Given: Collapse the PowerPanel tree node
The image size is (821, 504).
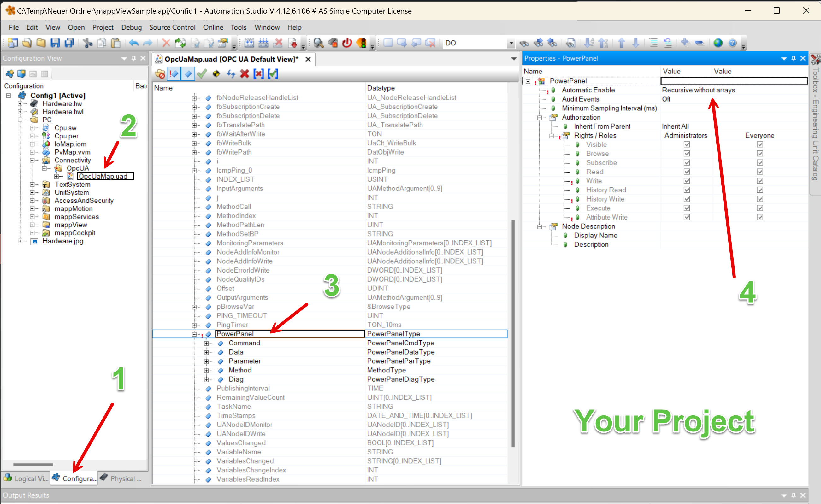Looking at the screenshot, I should [x=194, y=334].
